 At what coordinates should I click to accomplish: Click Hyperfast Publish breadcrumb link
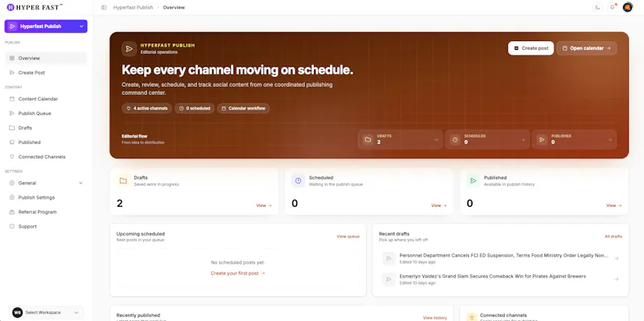pos(133,7)
